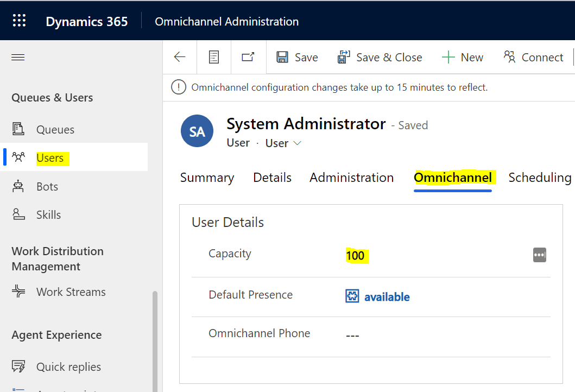The width and height of the screenshot is (575, 392).
Task: Click the Skills sidebar icon
Action: (18, 214)
